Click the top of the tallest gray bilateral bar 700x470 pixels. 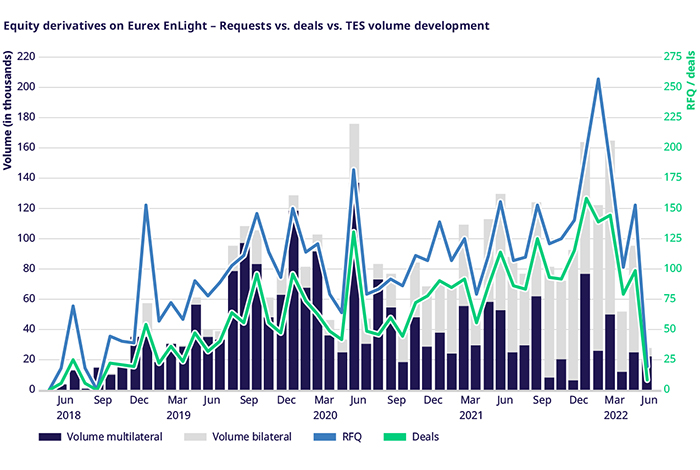click(x=354, y=125)
